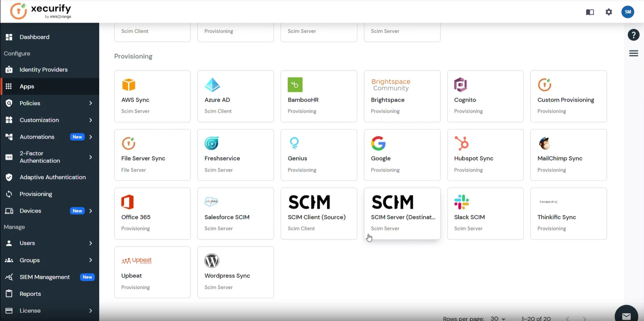The width and height of the screenshot is (644, 321).
Task: Click the Groups sidebar label
Action: pyautogui.click(x=30, y=260)
